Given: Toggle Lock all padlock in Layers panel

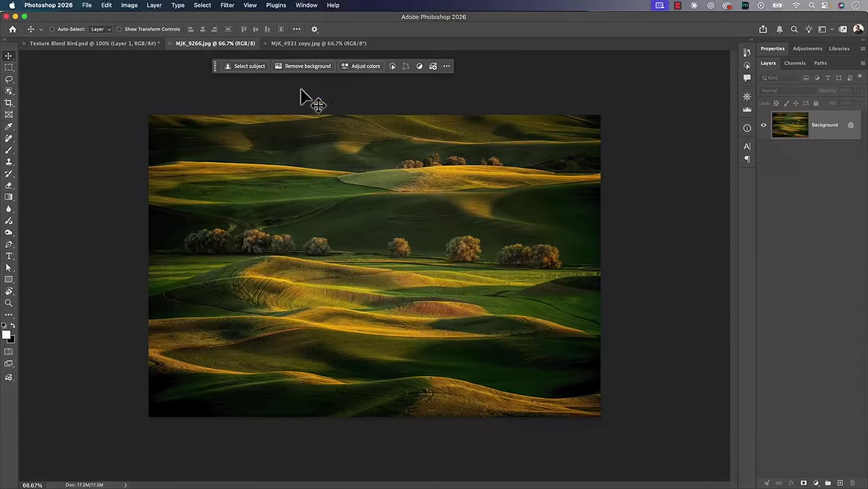Looking at the screenshot, I should pyautogui.click(x=815, y=103).
